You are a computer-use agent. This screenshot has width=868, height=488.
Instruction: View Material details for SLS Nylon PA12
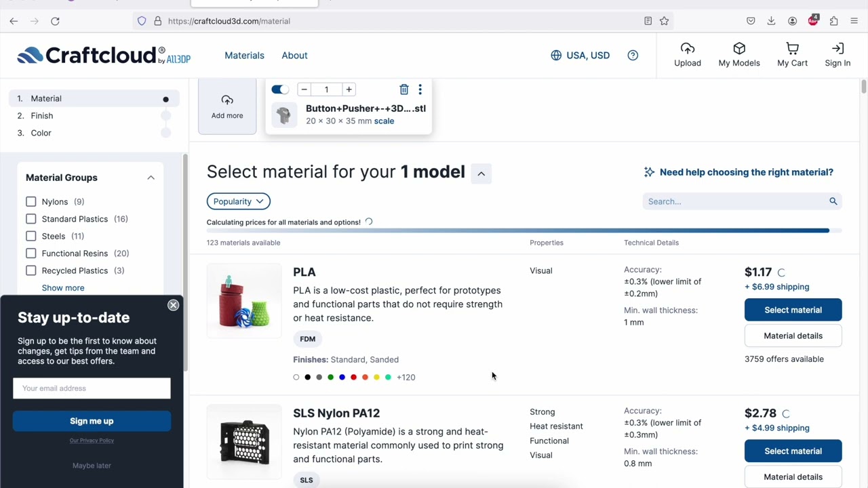(793, 476)
